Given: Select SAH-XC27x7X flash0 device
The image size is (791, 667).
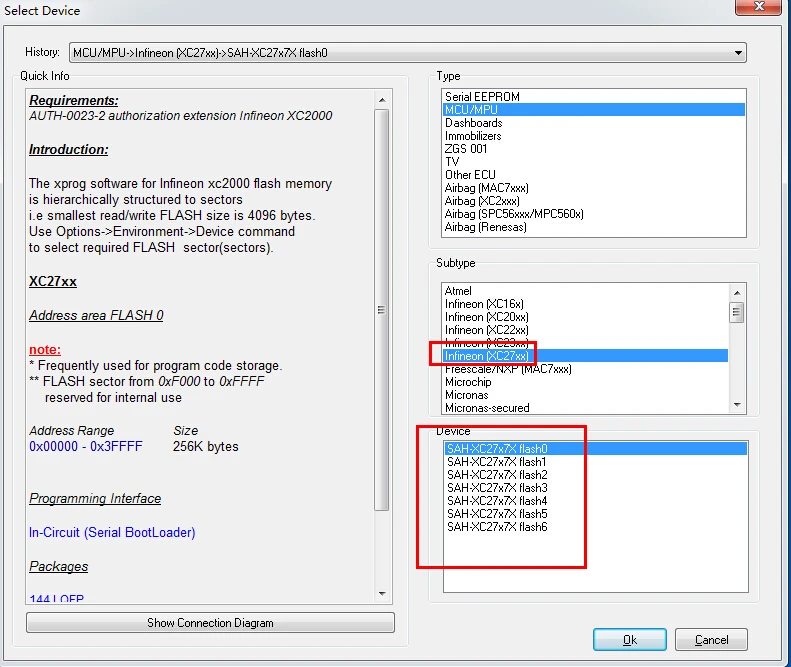Looking at the screenshot, I should pos(596,449).
